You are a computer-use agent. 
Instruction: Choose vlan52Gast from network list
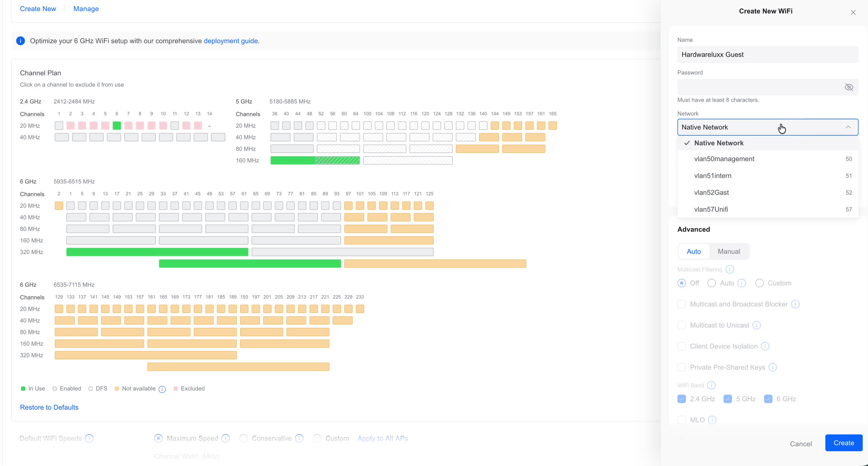click(711, 192)
